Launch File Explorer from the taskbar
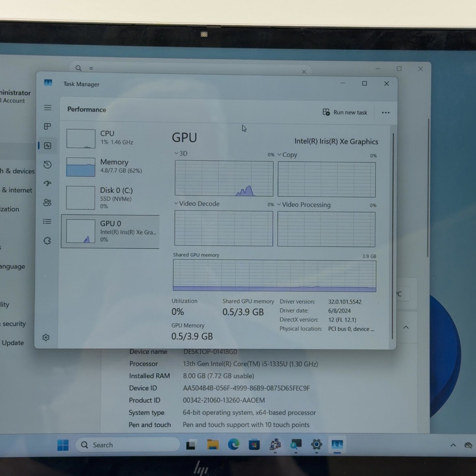This screenshot has height=476, width=476. pos(213,445)
